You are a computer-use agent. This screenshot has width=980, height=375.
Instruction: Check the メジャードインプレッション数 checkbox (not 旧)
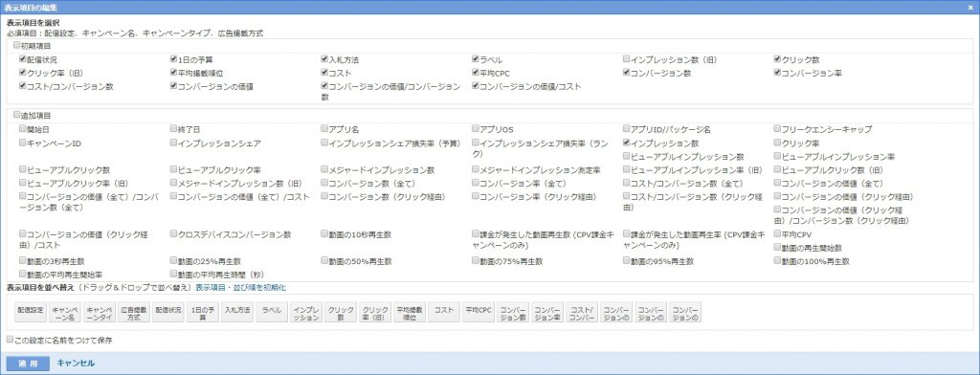(324, 168)
